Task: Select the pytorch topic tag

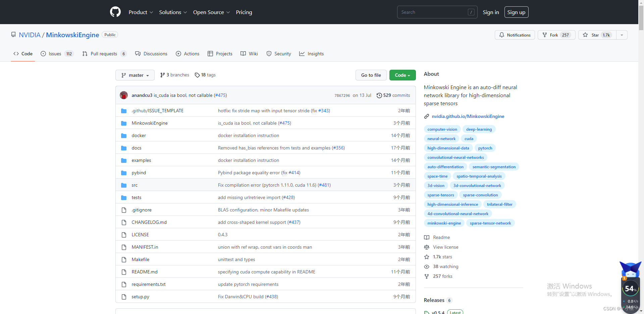Action: (485, 148)
